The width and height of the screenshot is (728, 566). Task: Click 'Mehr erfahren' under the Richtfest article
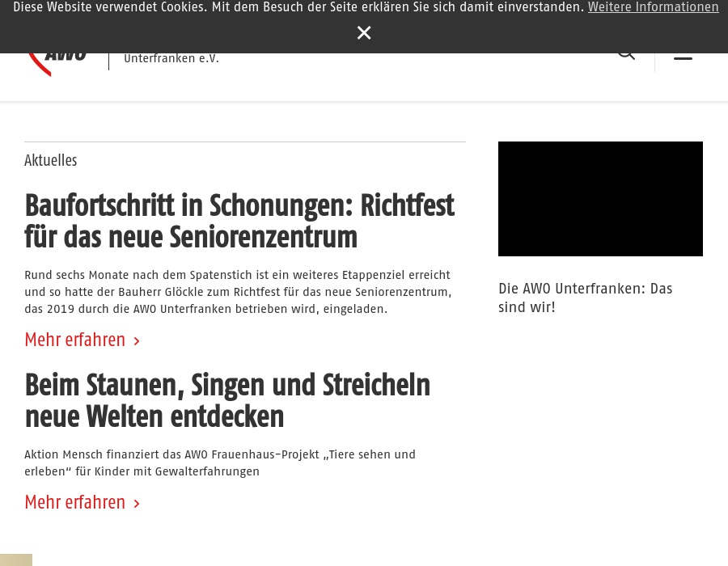(74, 340)
